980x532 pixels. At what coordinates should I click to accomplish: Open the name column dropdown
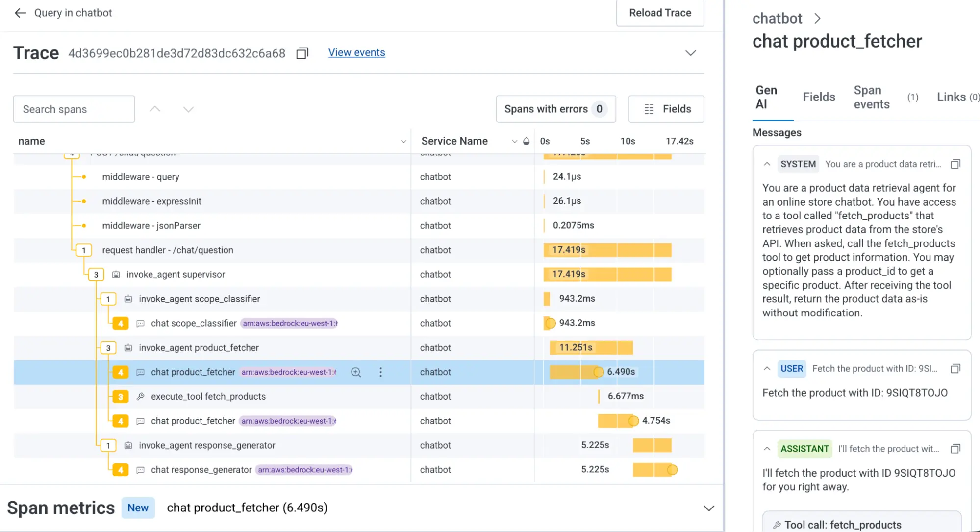[403, 141]
